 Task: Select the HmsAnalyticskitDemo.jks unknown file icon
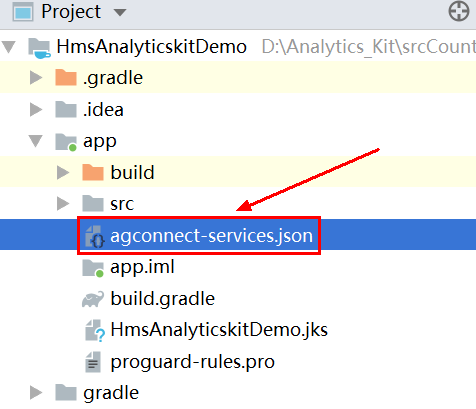(95, 331)
